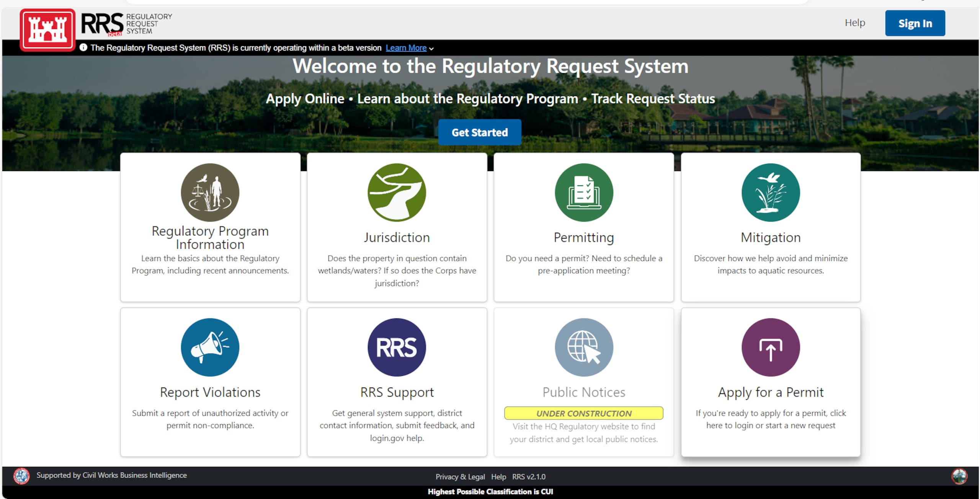The width and height of the screenshot is (980, 499).
Task: Open Help from the top header
Action: (x=854, y=23)
